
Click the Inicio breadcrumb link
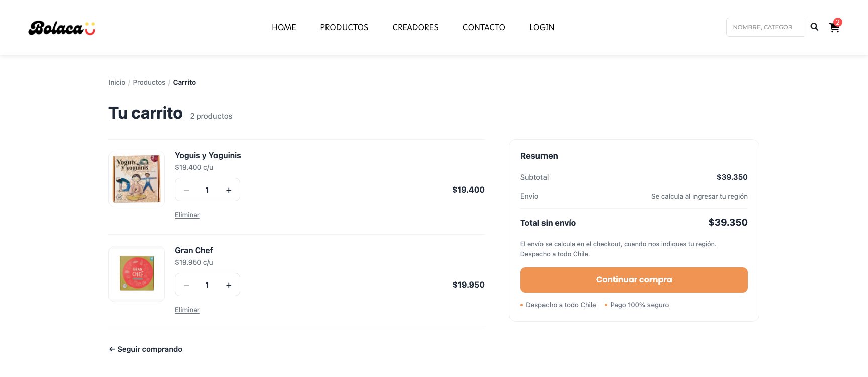coord(117,82)
